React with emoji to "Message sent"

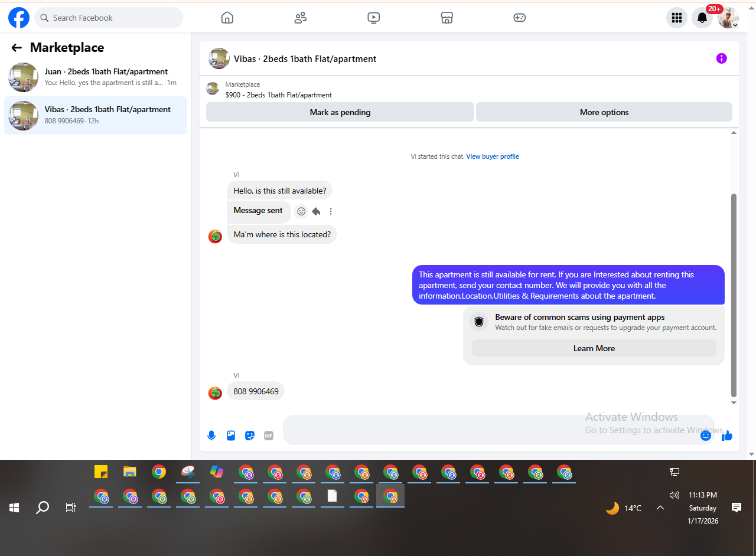301,211
